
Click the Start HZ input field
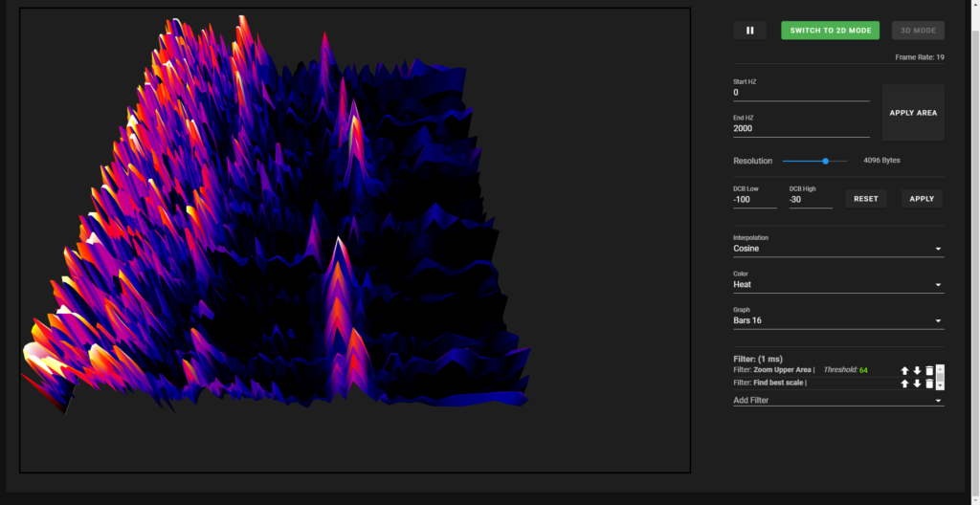(x=801, y=93)
